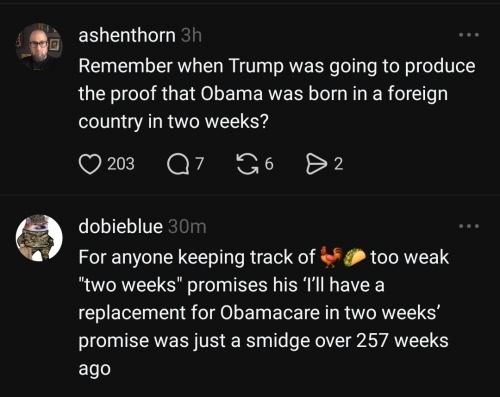The height and width of the screenshot is (397, 500).
Task: Open more options on dobieblue's reply
Action: [469, 226]
